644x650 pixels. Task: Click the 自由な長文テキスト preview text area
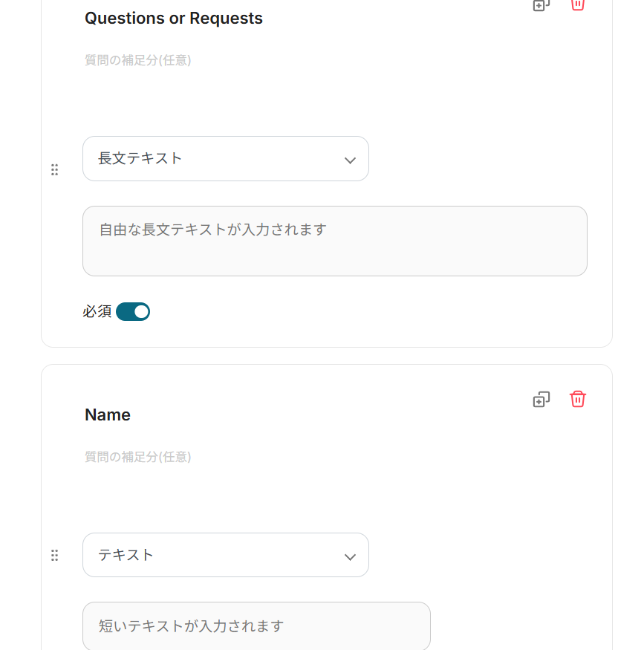[x=334, y=241]
